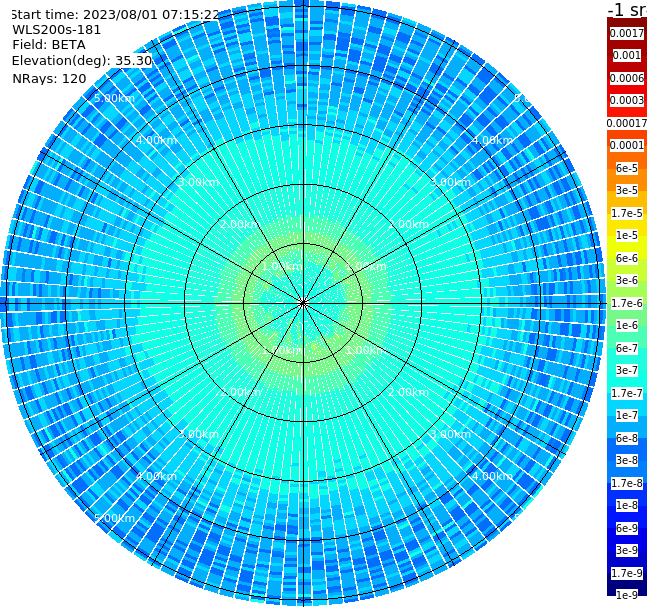
Task: Select the 0.0006 colorbar value
Action: pos(627,78)
